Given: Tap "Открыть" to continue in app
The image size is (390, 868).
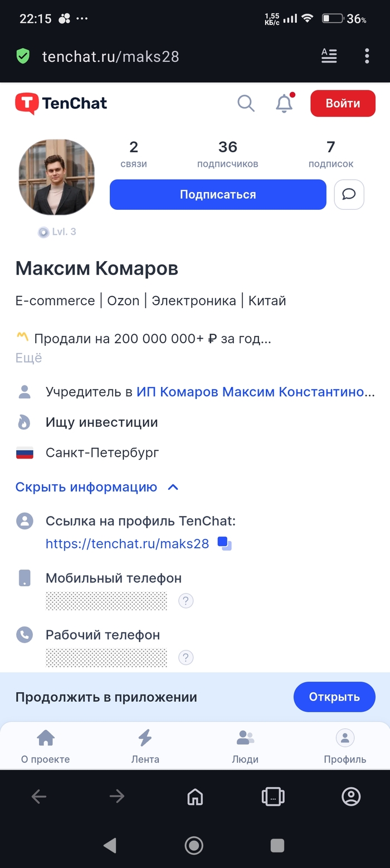Looking at the screenshot, I should click(334, 697).
